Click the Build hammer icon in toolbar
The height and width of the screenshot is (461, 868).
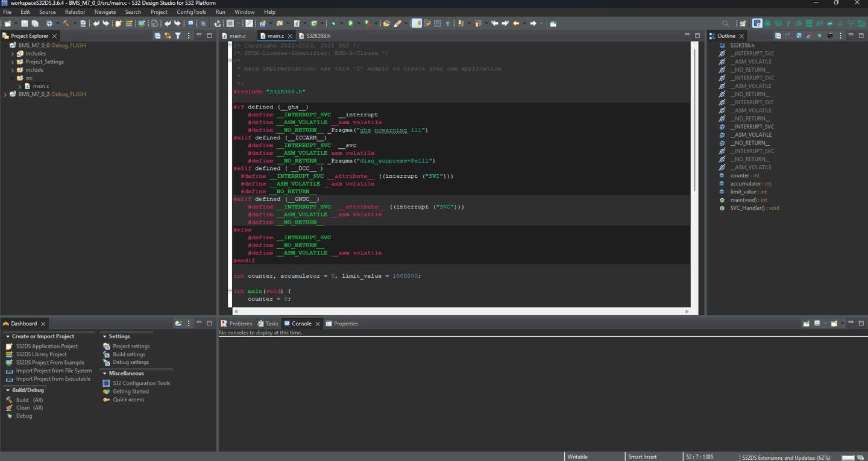pyautogui.click(x=66, y=24)
